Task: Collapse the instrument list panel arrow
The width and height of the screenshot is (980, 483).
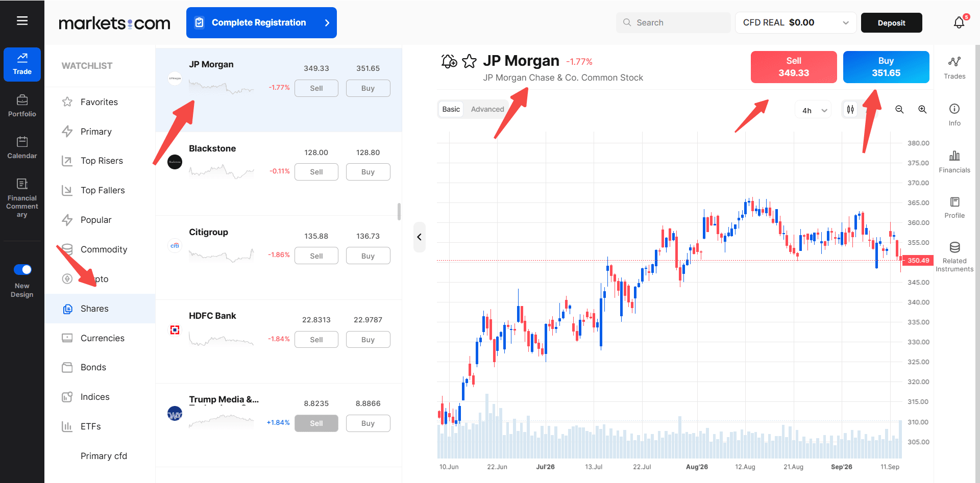Action: click(419, 237)
